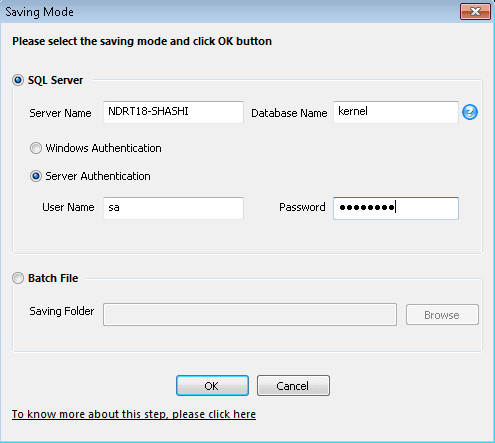Click the Browse button
Image resolution: width=495 pixels, height=443 pixels.
(442, 315)
